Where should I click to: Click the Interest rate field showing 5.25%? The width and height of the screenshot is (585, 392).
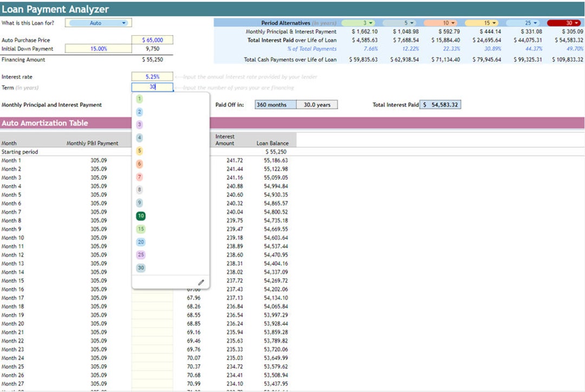click(x=152, y=76)
